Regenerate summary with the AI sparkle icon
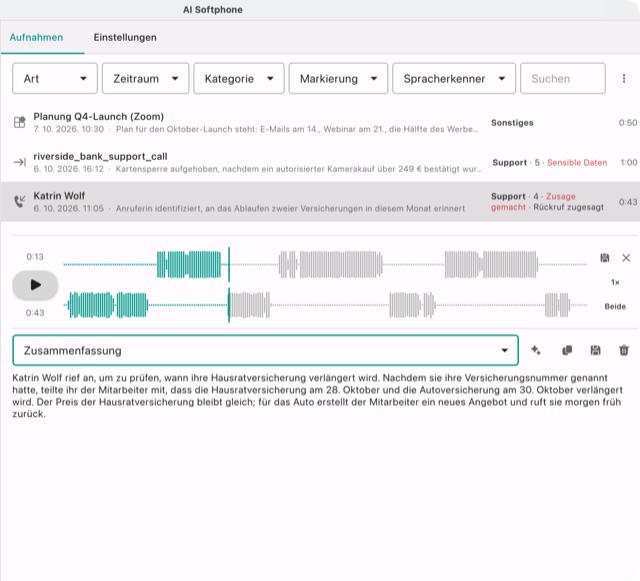 [536, 350]
